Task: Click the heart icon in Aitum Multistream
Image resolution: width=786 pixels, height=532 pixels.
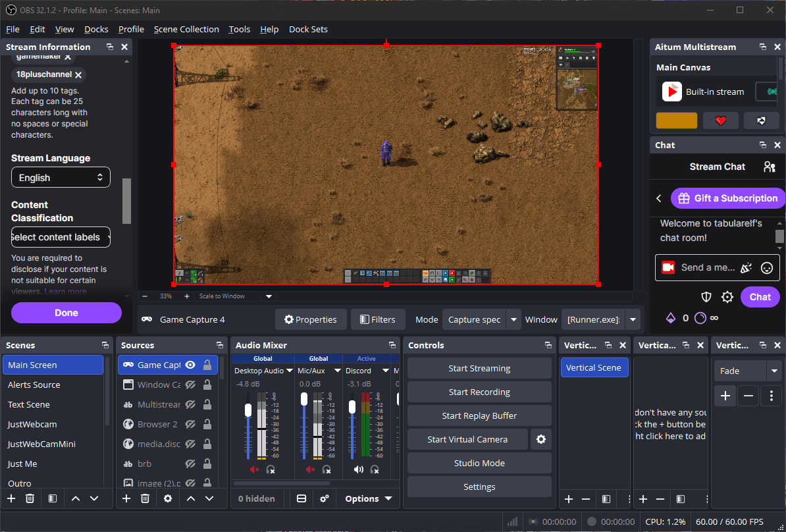Action: pyautogui.click(x=721, y=120)
